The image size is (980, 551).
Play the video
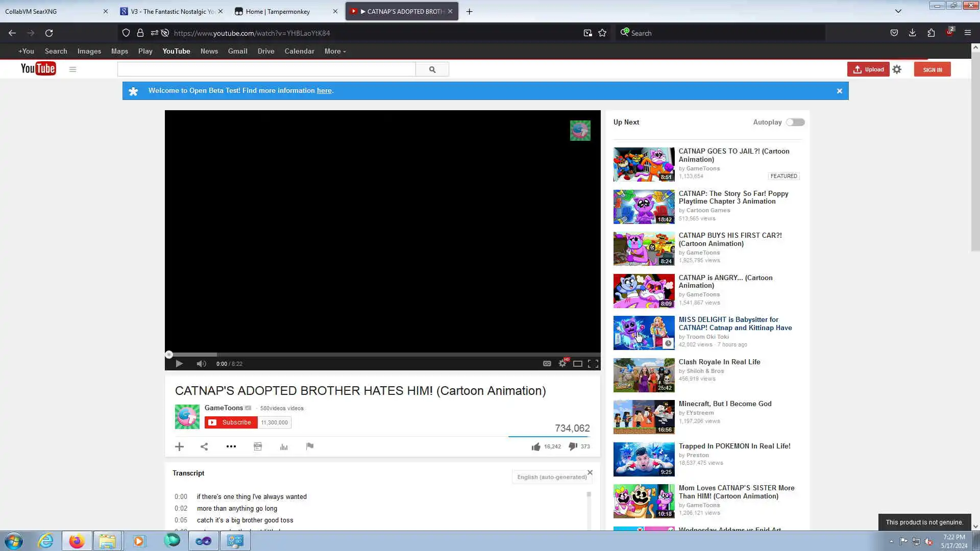179,364
